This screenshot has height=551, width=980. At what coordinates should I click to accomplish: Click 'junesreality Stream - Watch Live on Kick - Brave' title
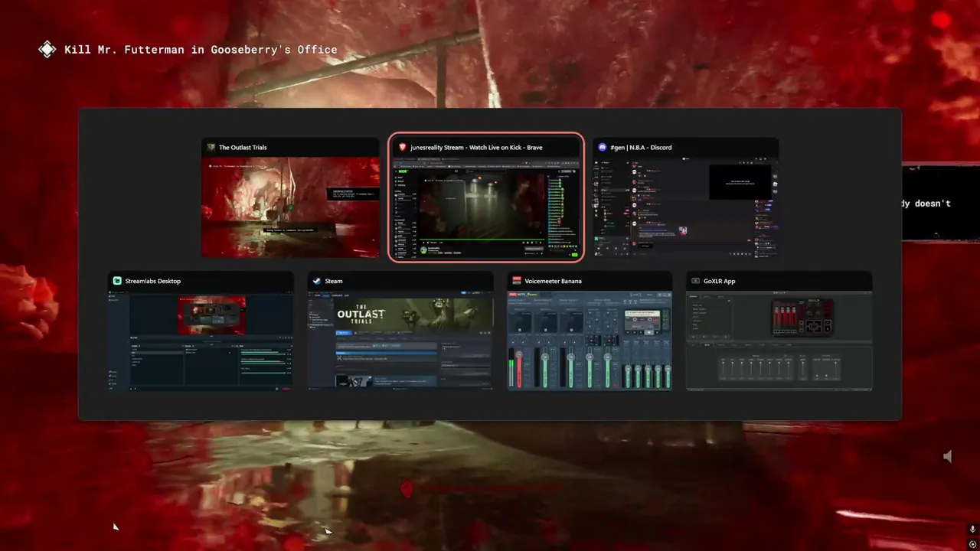pos(476,148)
